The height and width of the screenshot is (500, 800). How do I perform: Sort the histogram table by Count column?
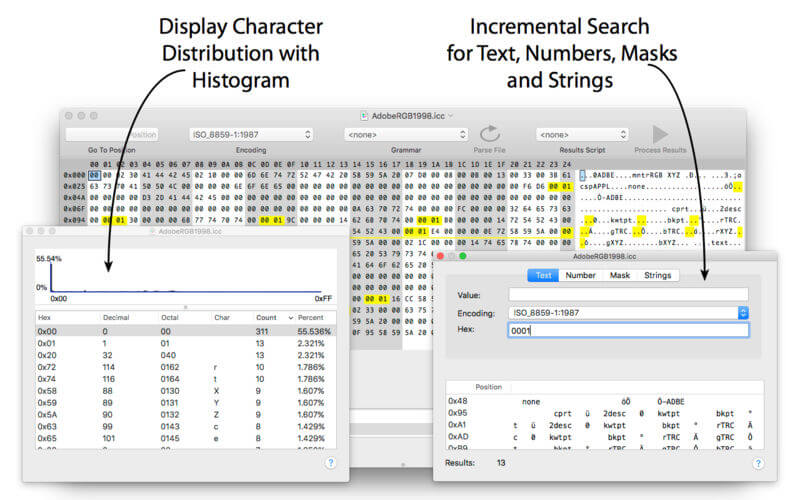click(266, 317)
